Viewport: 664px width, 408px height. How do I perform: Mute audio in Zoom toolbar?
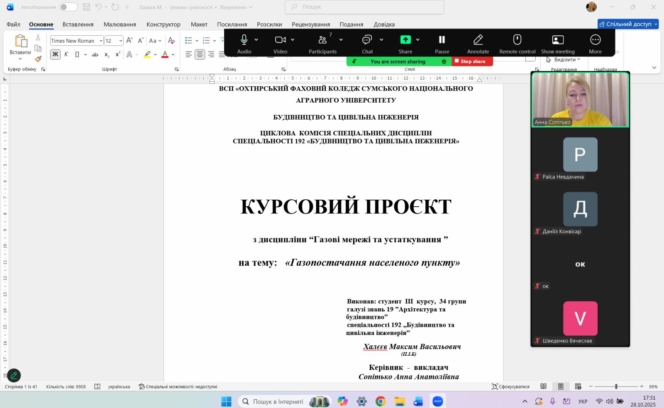click(244, 40)
